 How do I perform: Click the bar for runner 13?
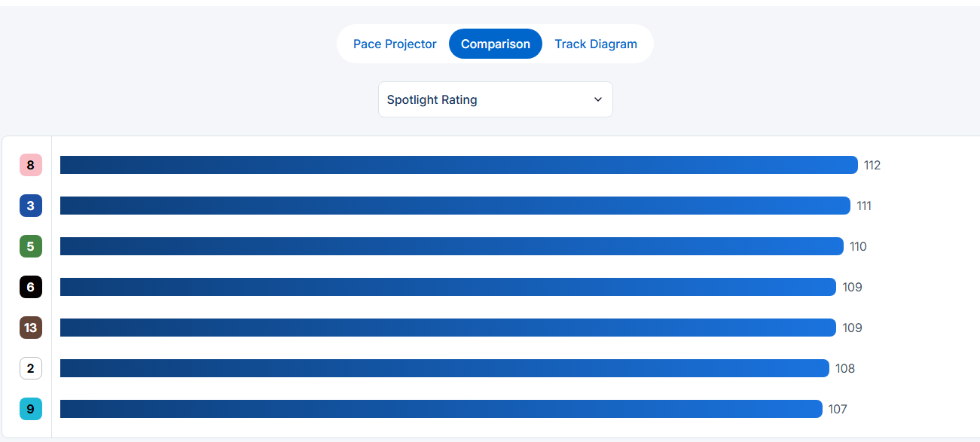point(447,328)
